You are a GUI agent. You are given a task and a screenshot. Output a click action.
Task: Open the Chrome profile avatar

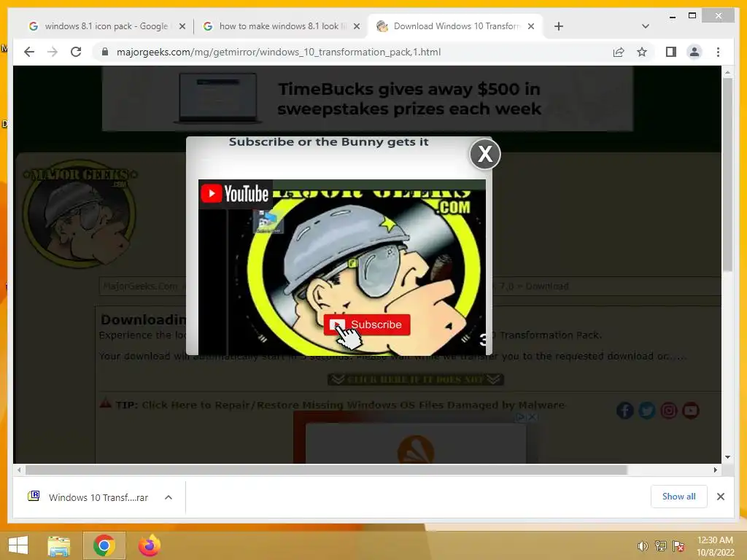pyautogui.click(x=694, y=52)
